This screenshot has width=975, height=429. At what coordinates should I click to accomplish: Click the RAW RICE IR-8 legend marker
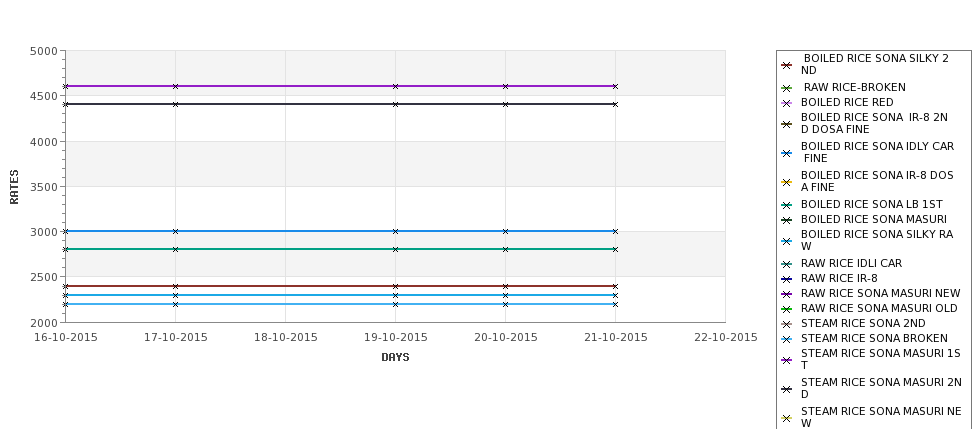787,279
